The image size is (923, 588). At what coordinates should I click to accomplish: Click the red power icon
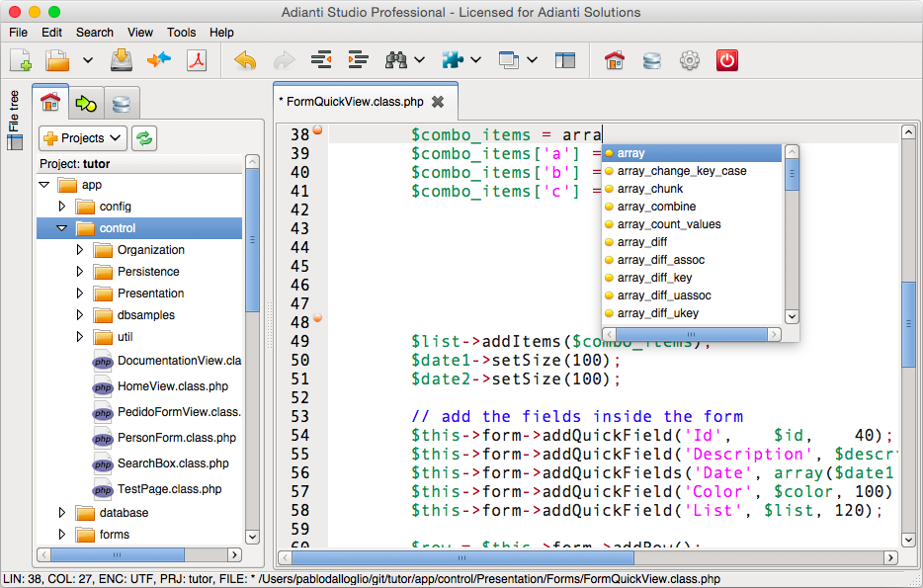(727, 60)
